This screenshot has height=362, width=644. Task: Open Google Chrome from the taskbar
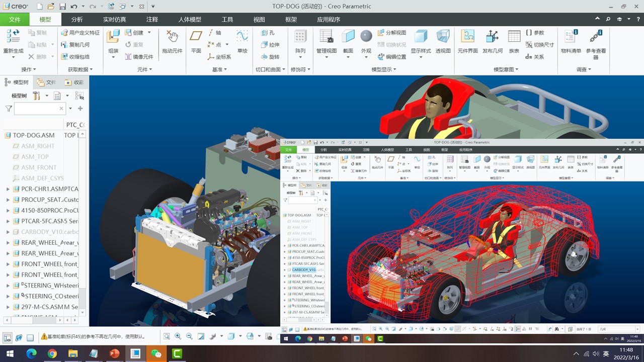(x=52, y=353)
